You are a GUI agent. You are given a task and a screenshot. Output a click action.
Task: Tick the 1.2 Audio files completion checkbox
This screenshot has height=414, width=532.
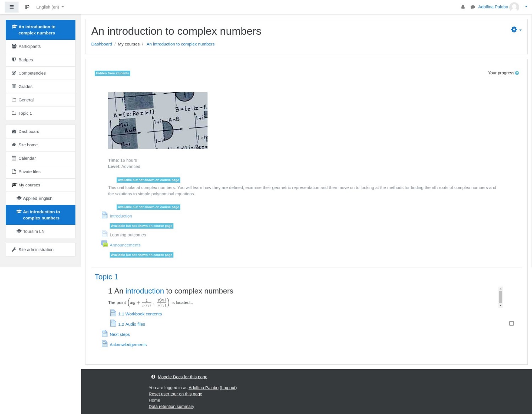[511, 323]
